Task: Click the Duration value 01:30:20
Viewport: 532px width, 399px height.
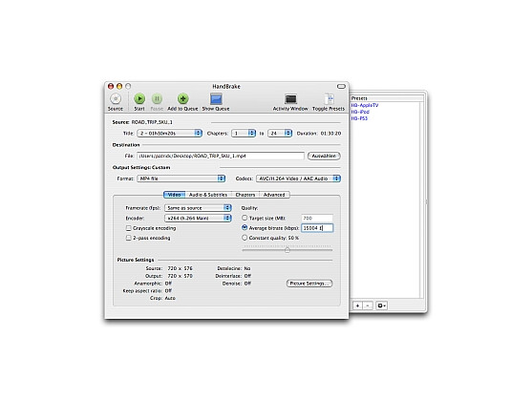Action: (330, 134)
